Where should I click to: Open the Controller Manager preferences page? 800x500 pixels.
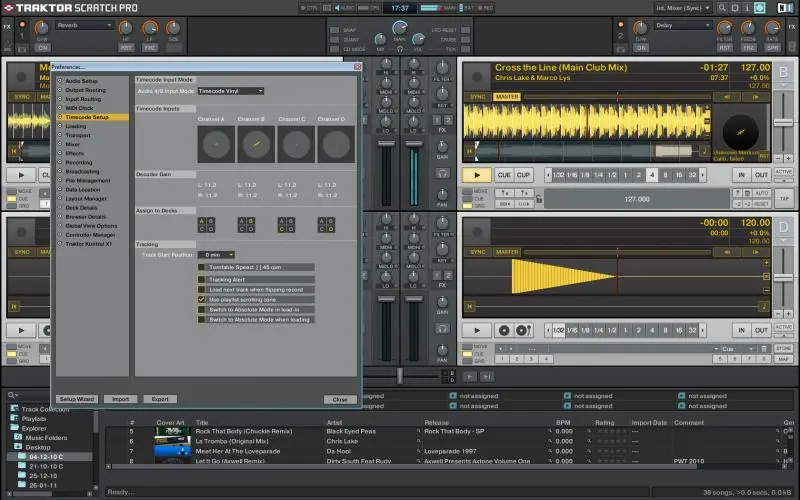(90, 235)
